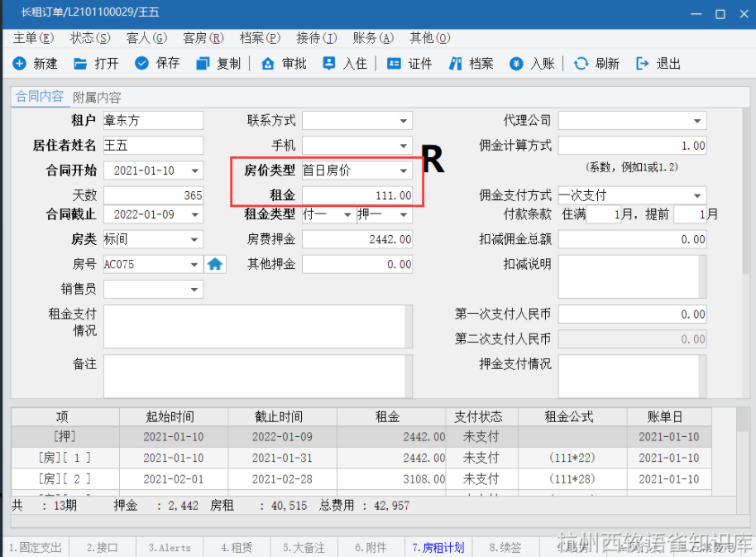Open the 佣金支付方式 dropdown
Viewport: 756px width, 557px height.
(696, 196)
